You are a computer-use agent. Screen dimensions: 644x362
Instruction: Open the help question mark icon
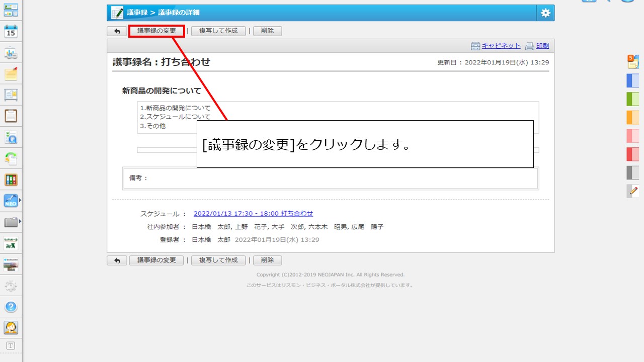click(x=11, y=307)
